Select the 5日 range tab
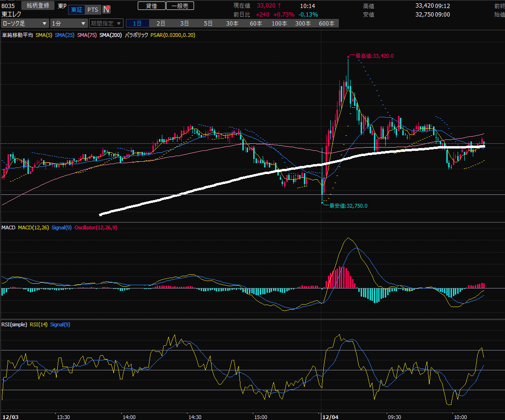The image size is (505, 420). pos(208,23)
